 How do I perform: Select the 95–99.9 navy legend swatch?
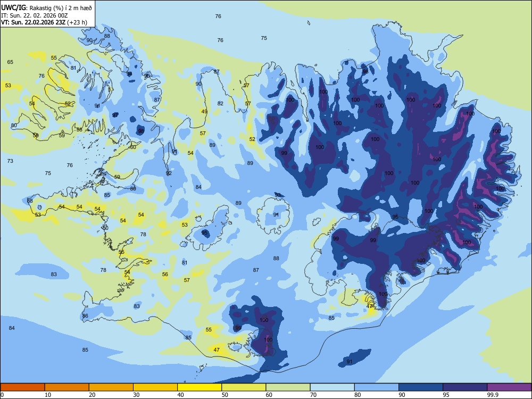(465, 387)
